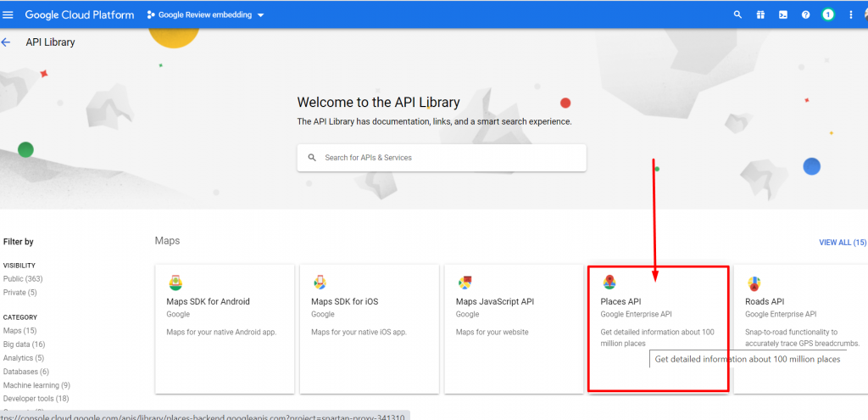Open the gift icon in top bar
The image size is (868, 420).
pyautogui.click(x=760, y=15)
